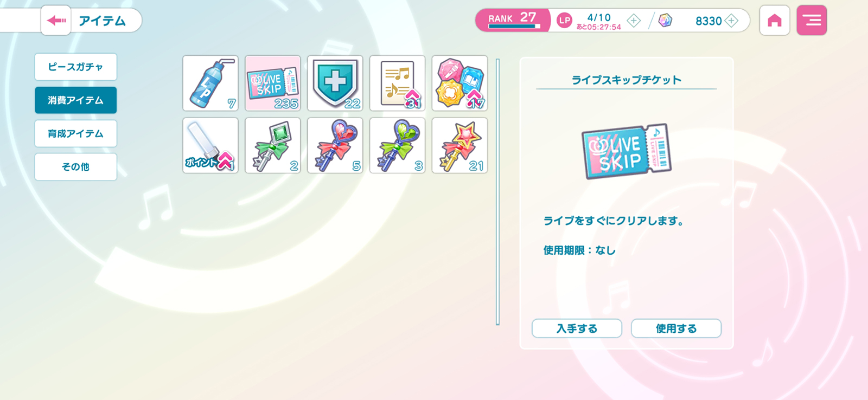
Task: Select the LP drink bottle item
Action: [x=210, y=83]
